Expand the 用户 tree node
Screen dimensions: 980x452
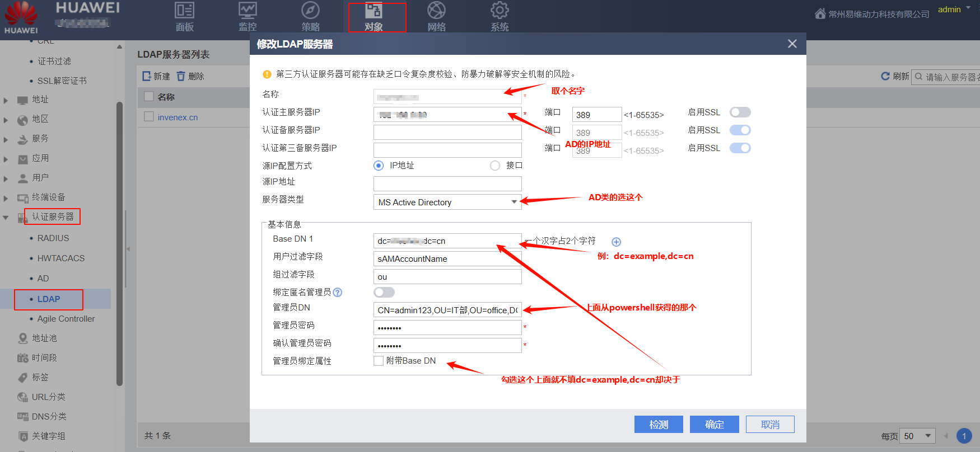coord(6,178)
